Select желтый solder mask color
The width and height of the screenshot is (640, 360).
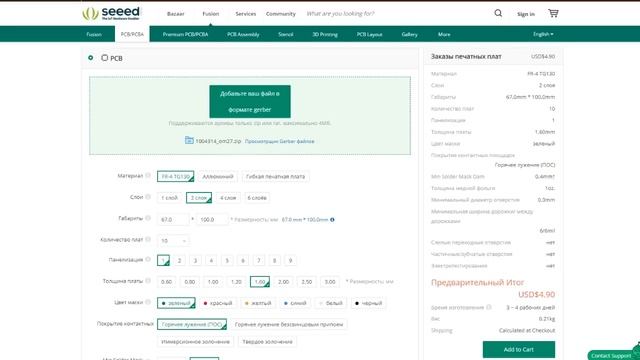pos(258,303)
